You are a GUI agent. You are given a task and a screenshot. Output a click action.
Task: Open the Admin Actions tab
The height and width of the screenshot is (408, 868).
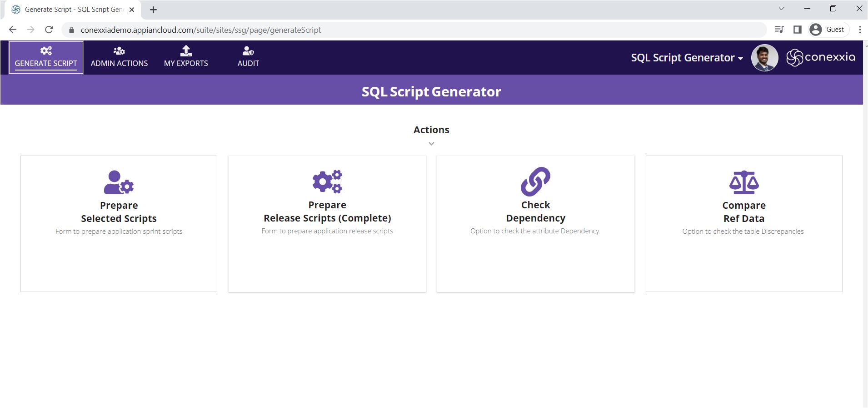point(119,57)
